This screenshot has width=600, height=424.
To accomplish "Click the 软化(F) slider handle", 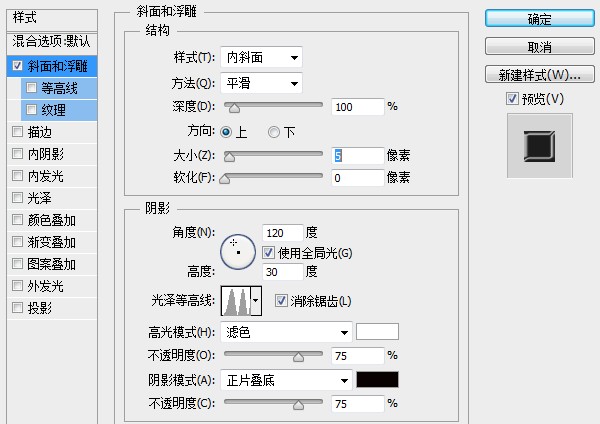I will (225, 179).
